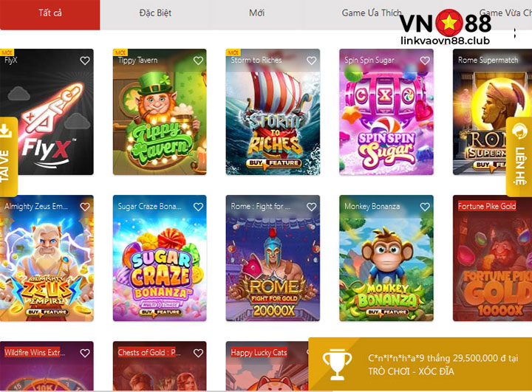Launch the Tippy Tavern game thumbnail
The image size is (532, 392).
tap(160, 112)
